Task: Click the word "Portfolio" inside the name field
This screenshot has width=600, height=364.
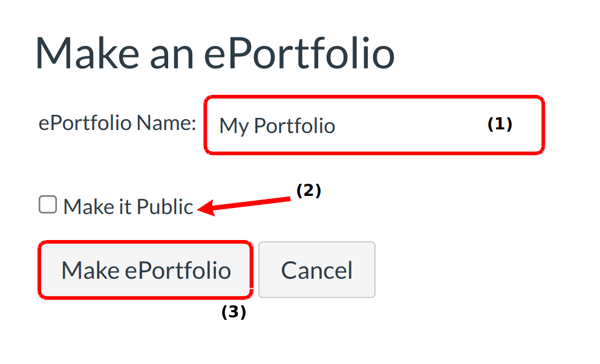Action: [294, 126]
